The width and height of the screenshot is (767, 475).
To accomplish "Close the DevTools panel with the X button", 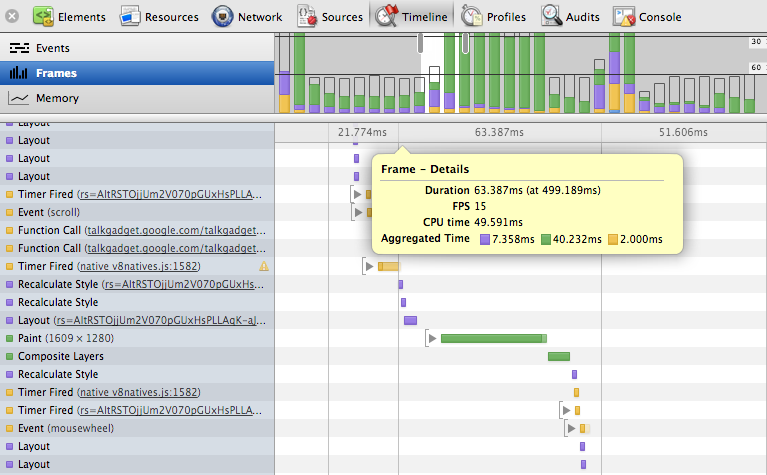I will click(x=12, y=17).
